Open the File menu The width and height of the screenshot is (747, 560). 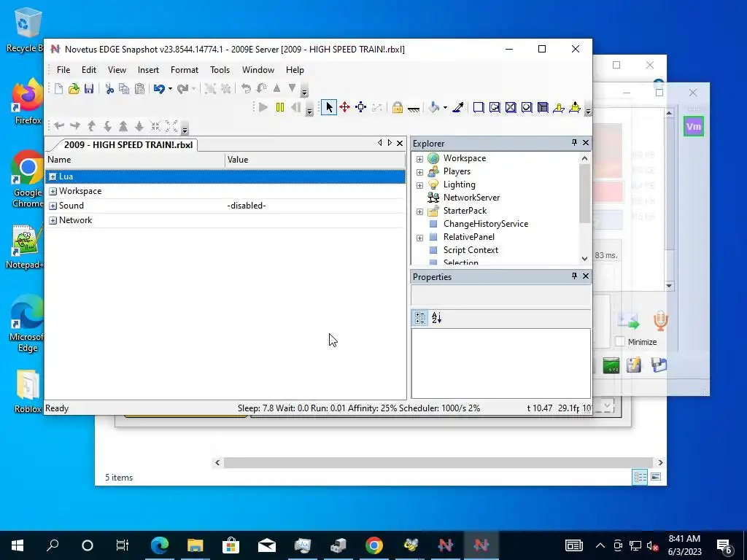coord(63,69)
